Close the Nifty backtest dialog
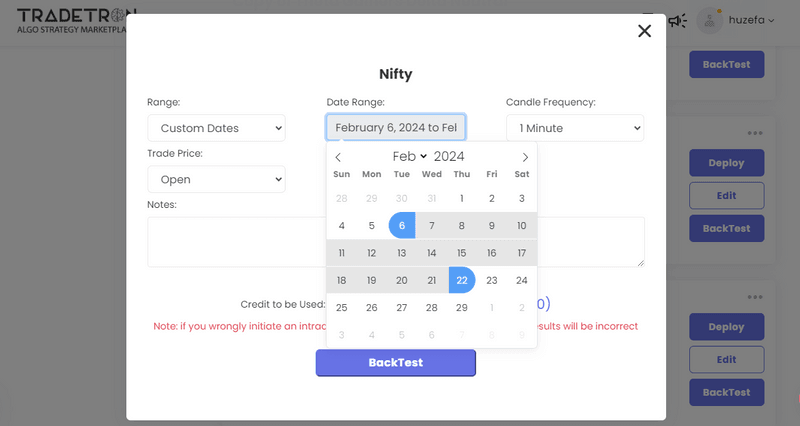The height and width of the screenshot is (426, 800). point(644,31)
